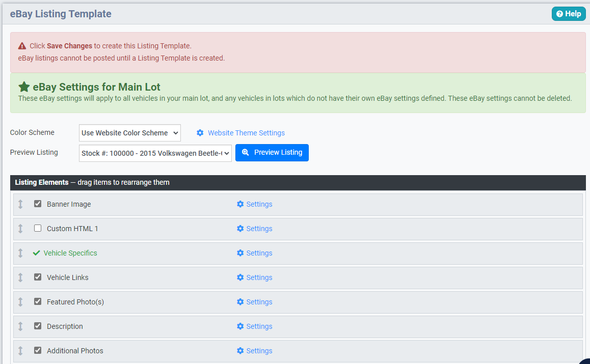This screenshot has height=364, width=590.
Task: Click the eBay Settings for Main Lot heading
Action: tap(96, 87)
